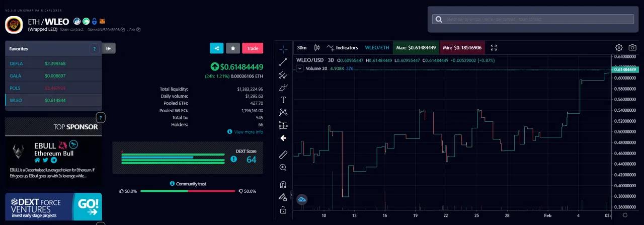Enter fullscreen chart mode
The image size is (644, 225).
coord(494,48)
